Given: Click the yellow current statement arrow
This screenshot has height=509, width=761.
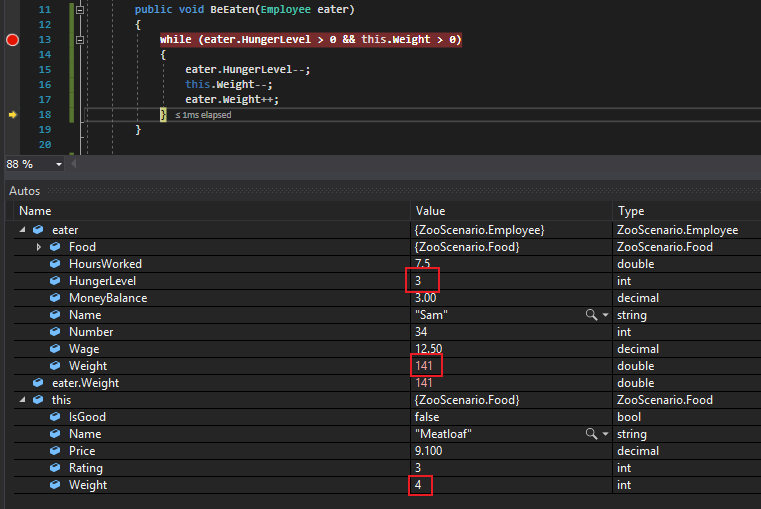Looking at the screenshot, I should pyautogui.click(x=13, y=115).
